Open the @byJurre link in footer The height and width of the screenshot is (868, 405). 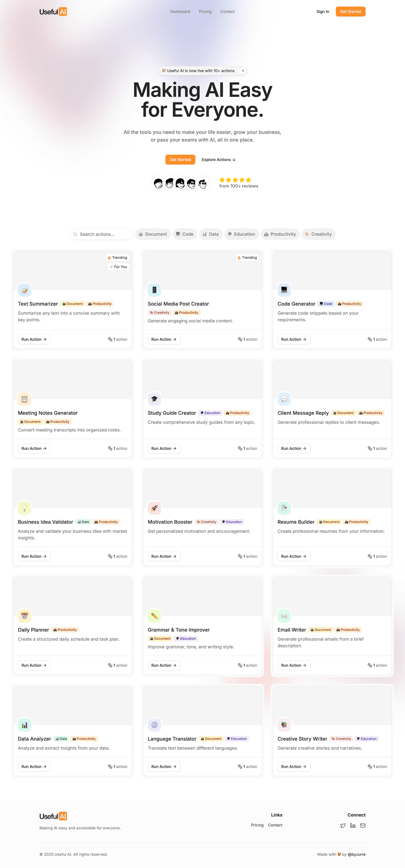[356, 854]
